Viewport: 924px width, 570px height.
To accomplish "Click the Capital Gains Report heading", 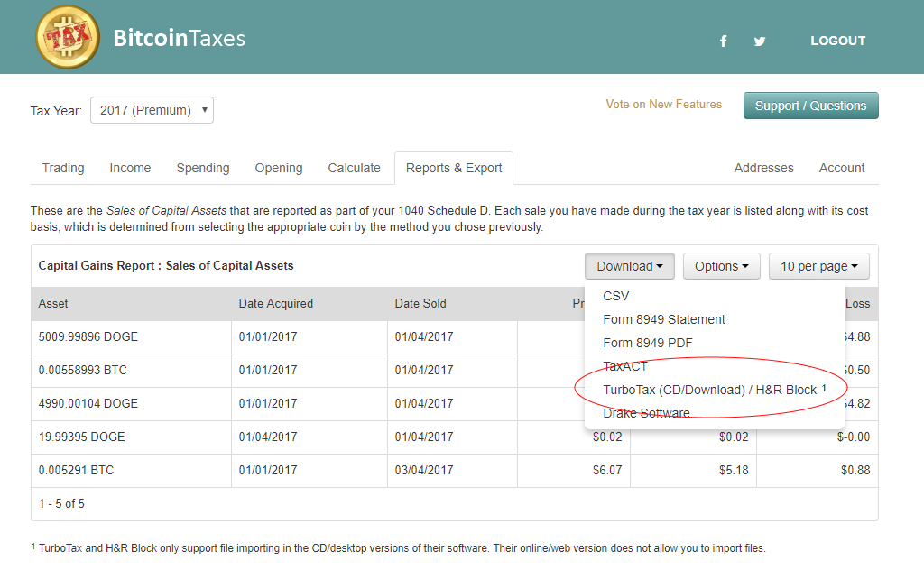I will click(166, 265).
